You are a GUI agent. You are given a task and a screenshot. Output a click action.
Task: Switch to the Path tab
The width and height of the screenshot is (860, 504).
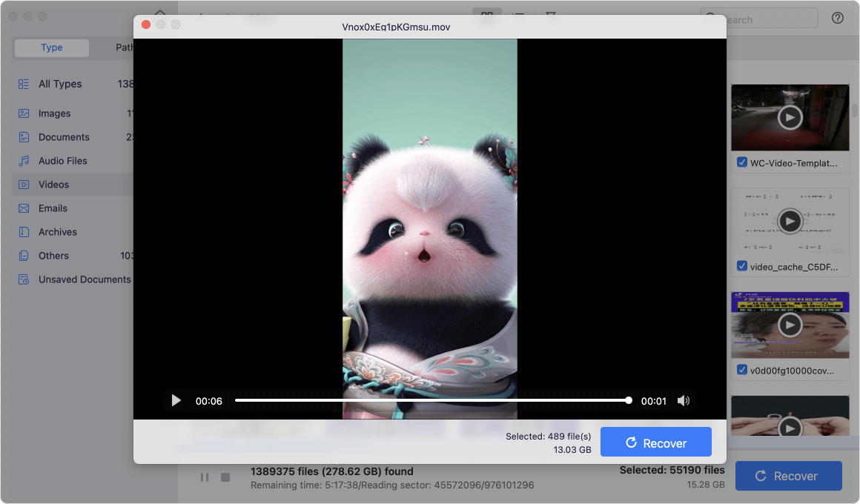(x=125, y=47)
